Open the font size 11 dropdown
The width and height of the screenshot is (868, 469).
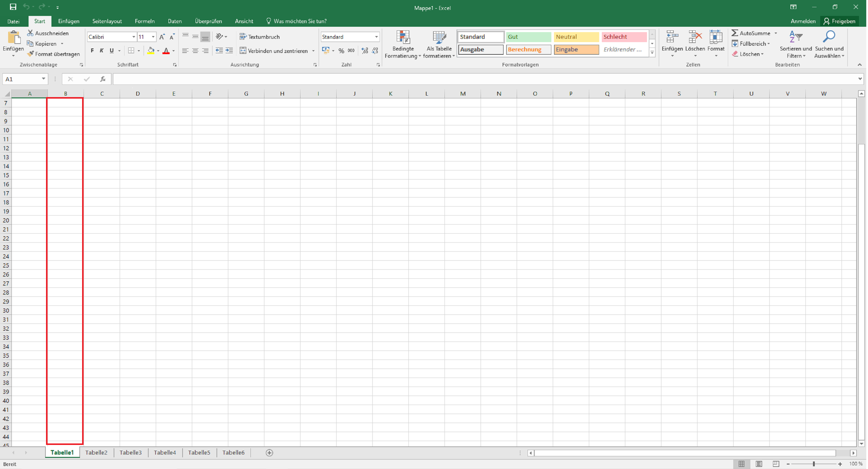point(153,37)
